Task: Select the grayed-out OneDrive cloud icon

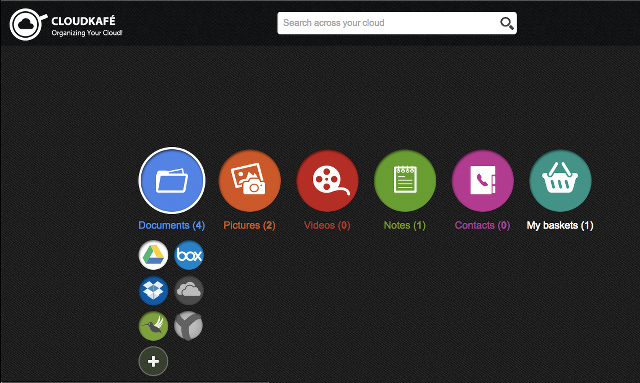Action: pos(189,291)
